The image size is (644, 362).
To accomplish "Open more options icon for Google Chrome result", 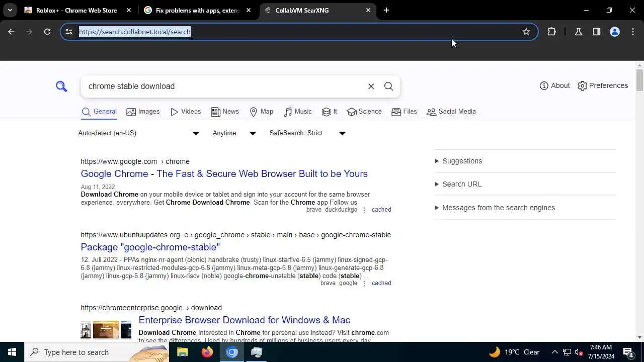I will click(x=364, y=210).
